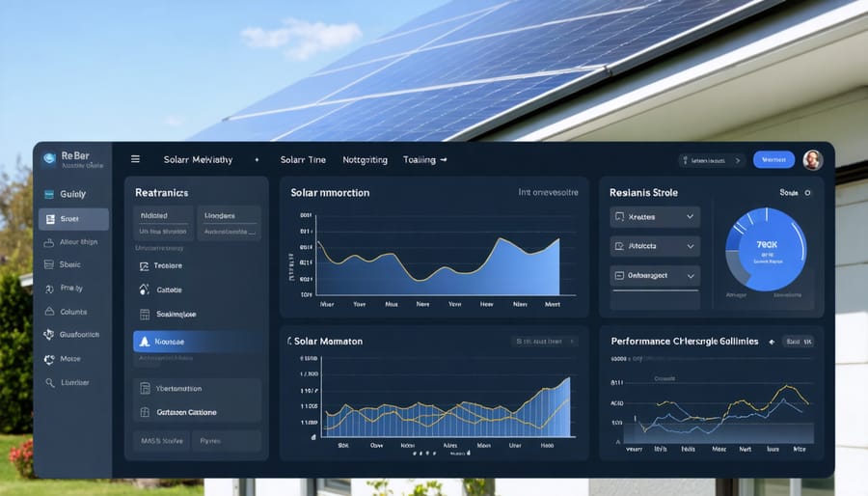Viewport: 868px width, 496px height.
Task: Click the small icon before Solar Mornaton title
Action: pyautogui.click(x=289, y=341)
